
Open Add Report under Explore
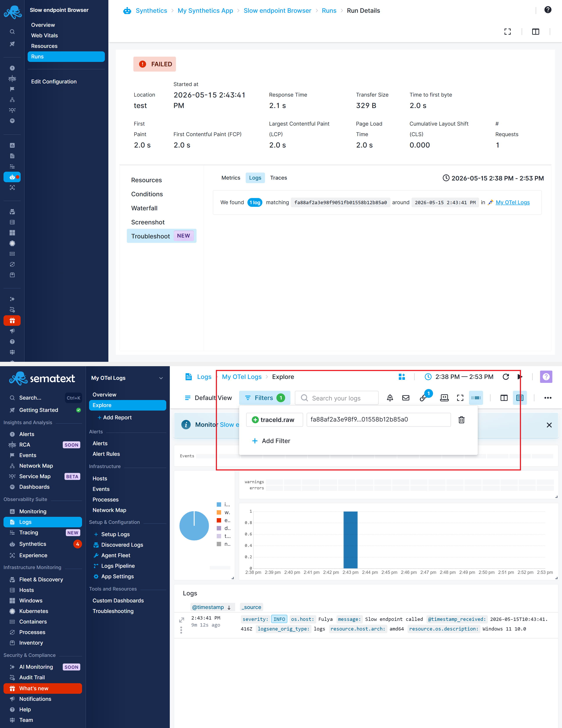pos(115,417)
